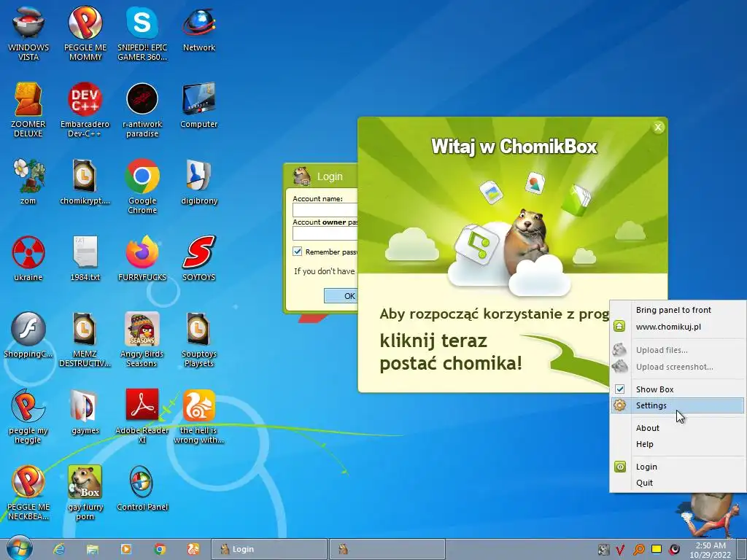Launch Embarcadero Dev-C++ from the desktop
747x560 pixels.
(85, 109)
